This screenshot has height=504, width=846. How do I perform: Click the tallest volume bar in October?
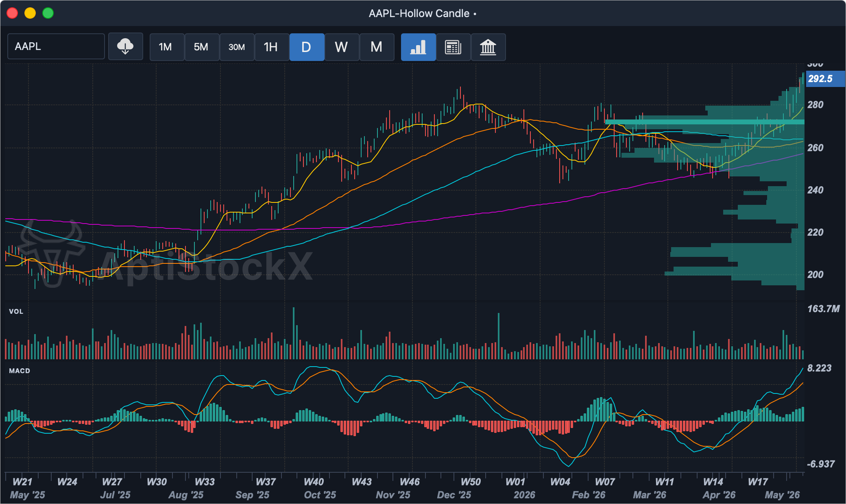[x=294, y=333]
